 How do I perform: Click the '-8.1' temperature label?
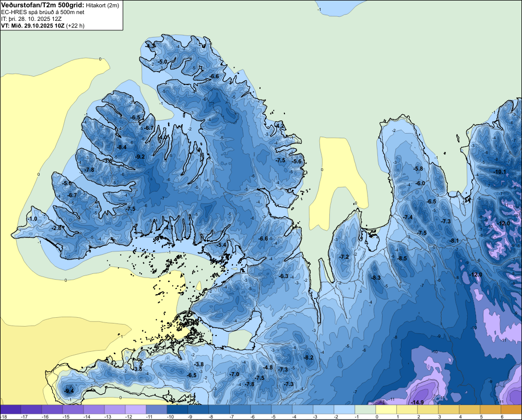[x=454, y=241]
